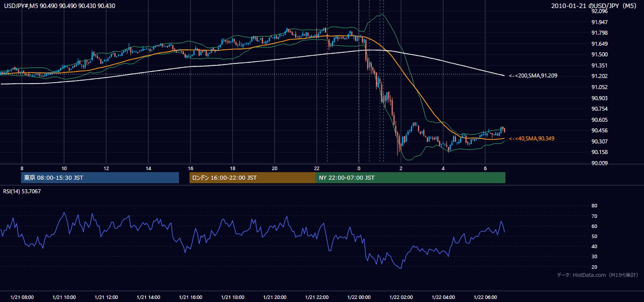Click RSI scale level 40

pyautogui.click(x=595, y=247)
